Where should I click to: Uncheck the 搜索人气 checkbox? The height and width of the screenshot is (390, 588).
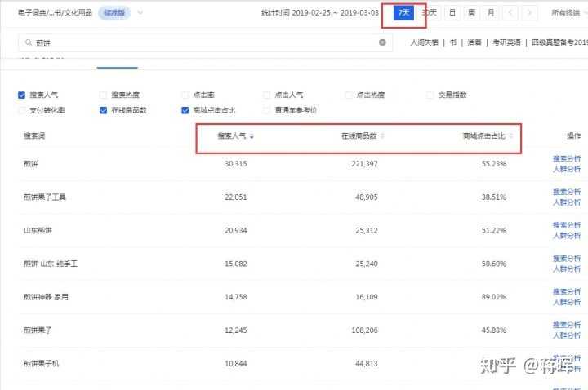click(x=21, y=95)
